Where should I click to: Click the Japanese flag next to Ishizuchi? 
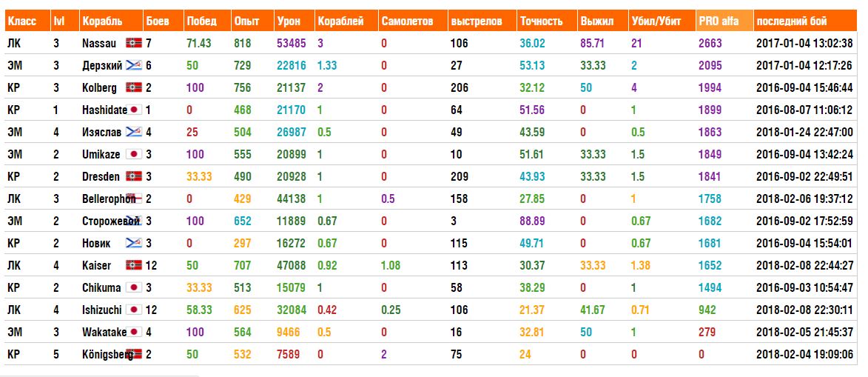[134, 310]
